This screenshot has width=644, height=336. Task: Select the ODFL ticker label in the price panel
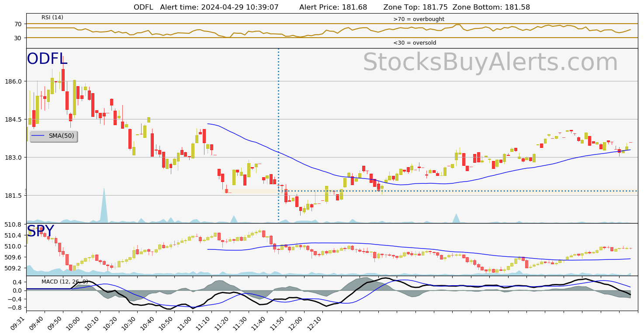47,59
